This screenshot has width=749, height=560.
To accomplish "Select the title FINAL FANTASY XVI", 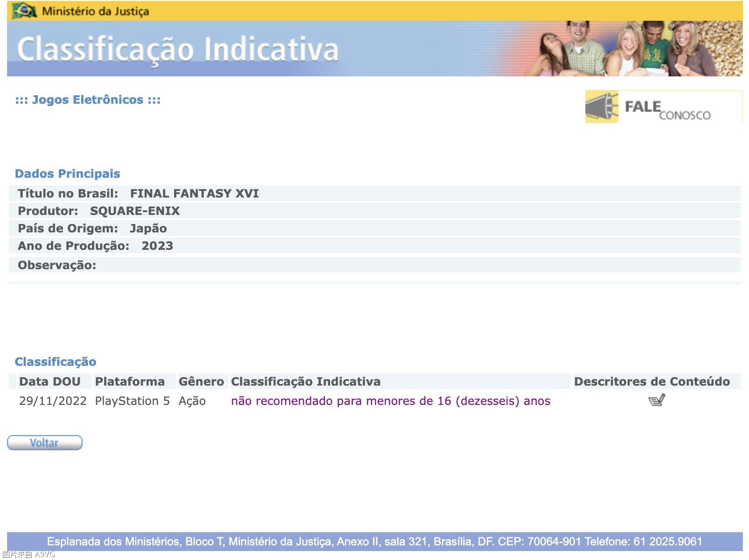I will [194, 194].
